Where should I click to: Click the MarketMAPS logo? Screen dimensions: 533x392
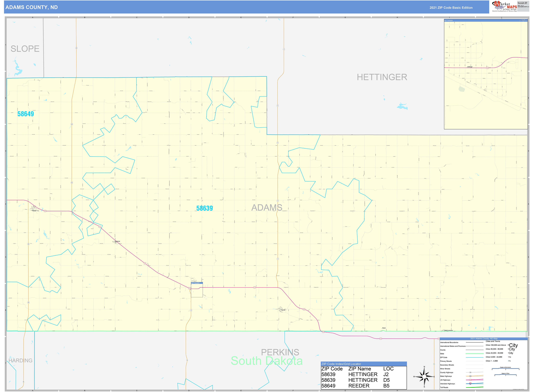coord(505,6)
